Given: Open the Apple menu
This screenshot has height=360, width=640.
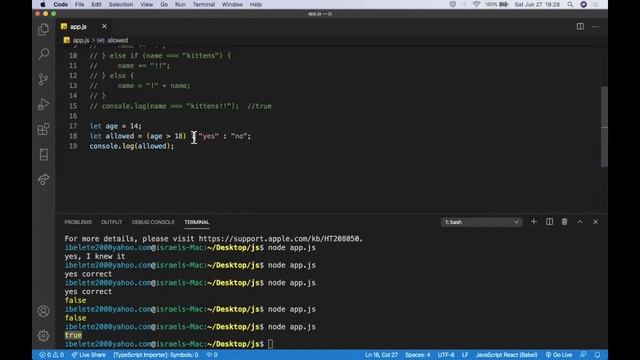Looking at the screenshot, I should (42, 4).
